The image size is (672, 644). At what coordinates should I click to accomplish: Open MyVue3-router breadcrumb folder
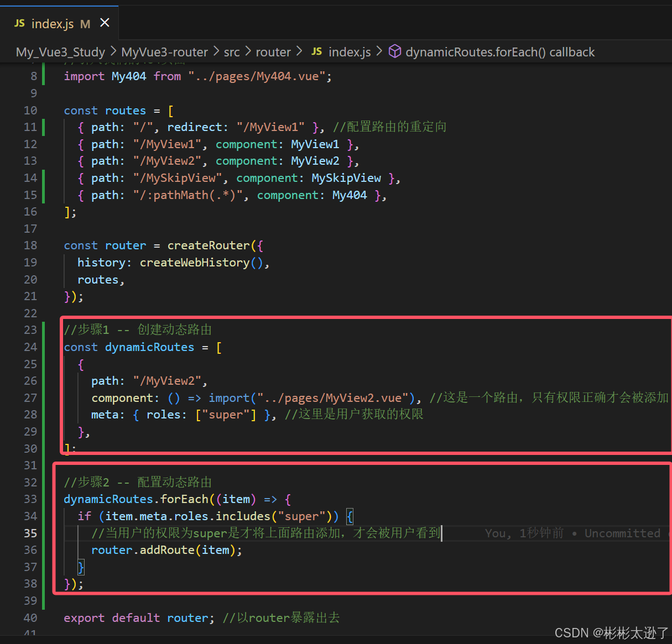[x=164, y=52]
